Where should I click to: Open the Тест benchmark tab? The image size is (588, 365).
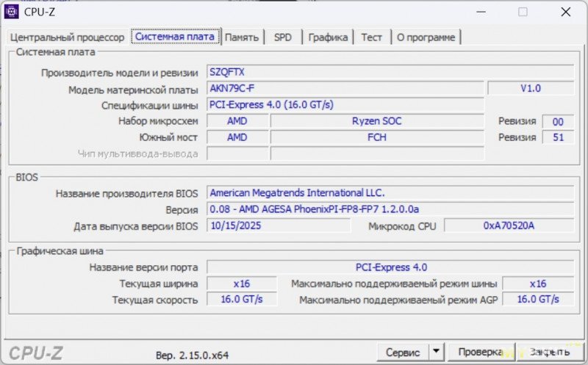371,37
